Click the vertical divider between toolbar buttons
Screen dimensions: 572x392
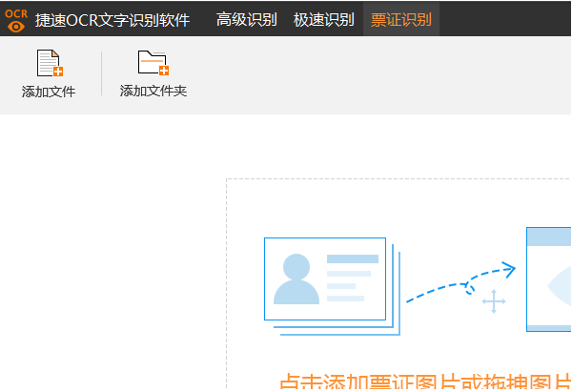[101, 74]
